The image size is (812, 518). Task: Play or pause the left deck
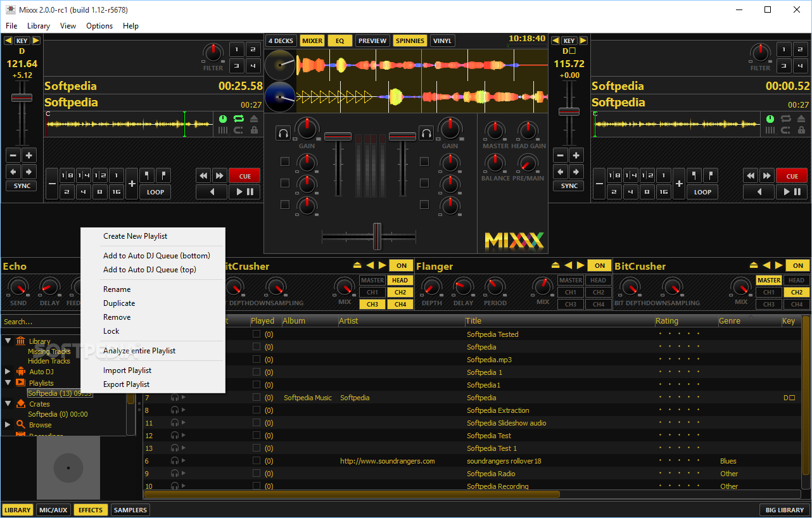[x=244, y=192]
